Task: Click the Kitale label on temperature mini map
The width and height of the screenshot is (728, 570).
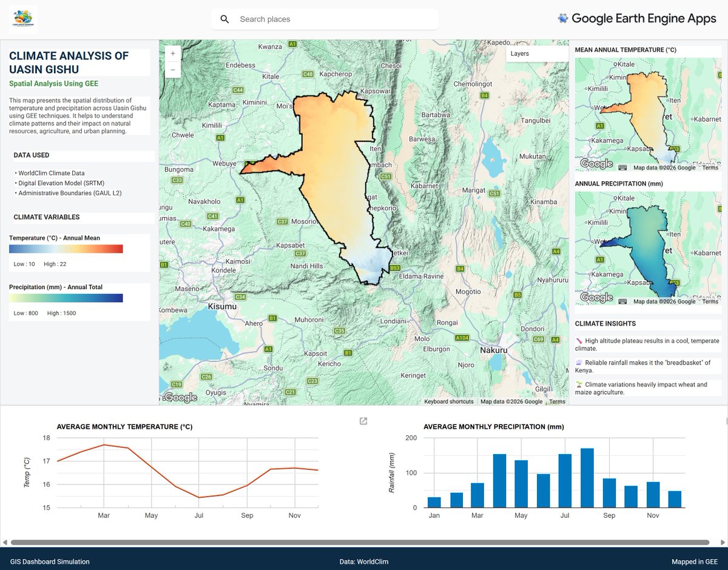Action: 625,64
